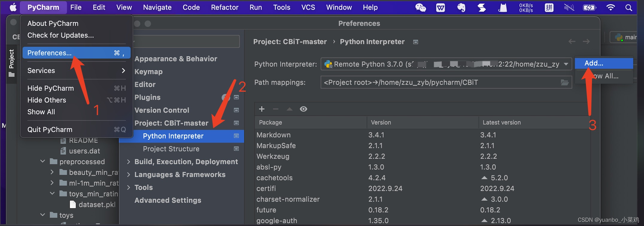644x226 pixels.
Task: Select the Markdown package row
Action: pyautogui.click(x=423, y=135)
